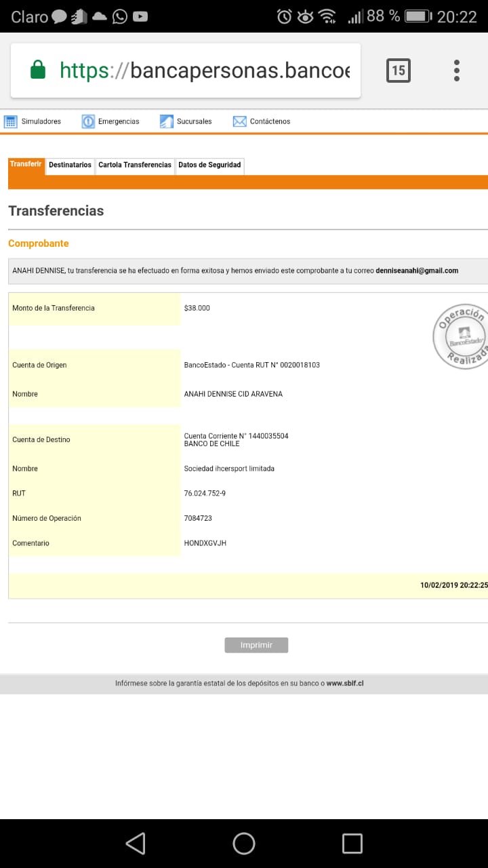
Task: Click the BANCO DE CHILE text
Action: 211,443
